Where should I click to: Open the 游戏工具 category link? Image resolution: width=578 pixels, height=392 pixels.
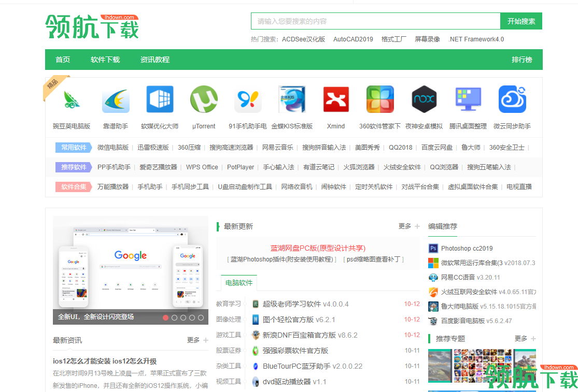point(229,335)
